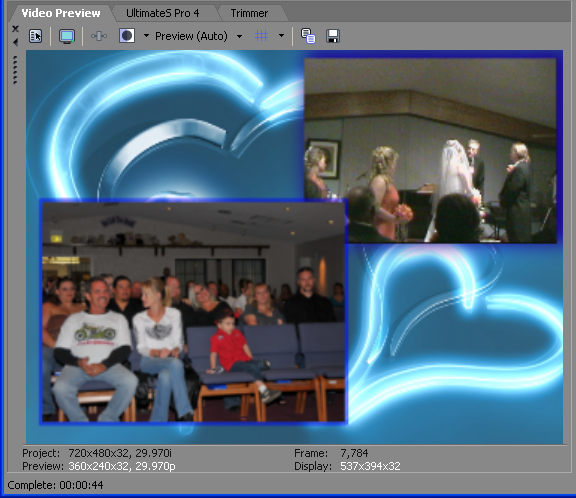Toggle the Overlays grid icon
The width and height of the screenshot is (576, 498).
(x=262, y=36)
